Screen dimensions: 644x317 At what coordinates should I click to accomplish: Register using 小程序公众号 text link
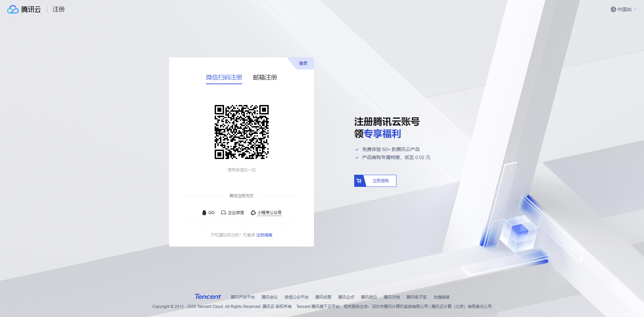(x=270, y=213)
